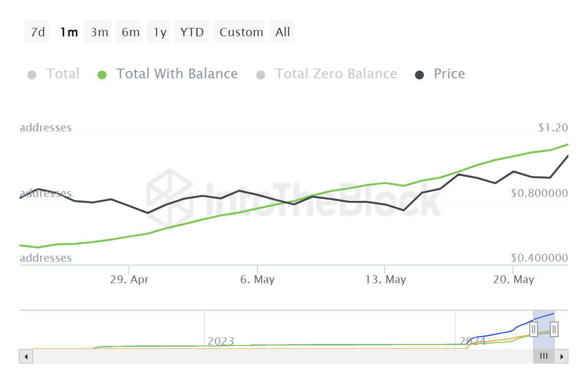The width and height of the screenshot is (588, 392).
Task: Click the dark Price legend dot
Action: point(420,75)
